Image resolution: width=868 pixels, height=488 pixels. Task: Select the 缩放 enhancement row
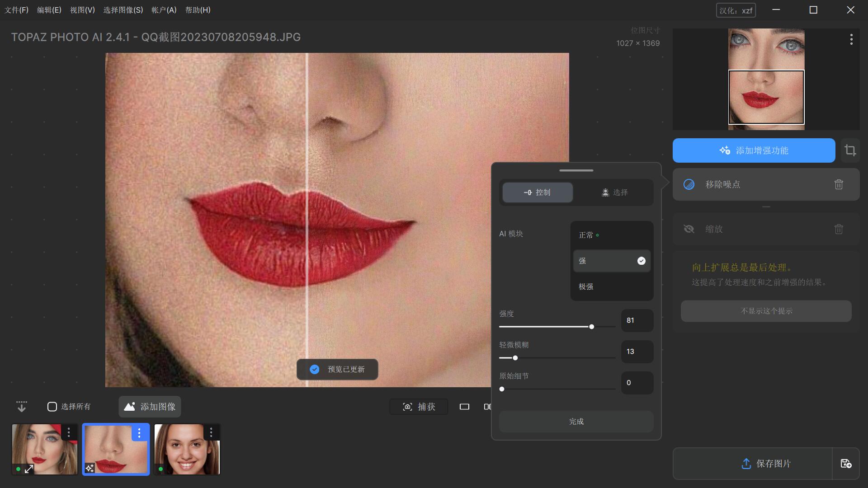click(766, 229)
